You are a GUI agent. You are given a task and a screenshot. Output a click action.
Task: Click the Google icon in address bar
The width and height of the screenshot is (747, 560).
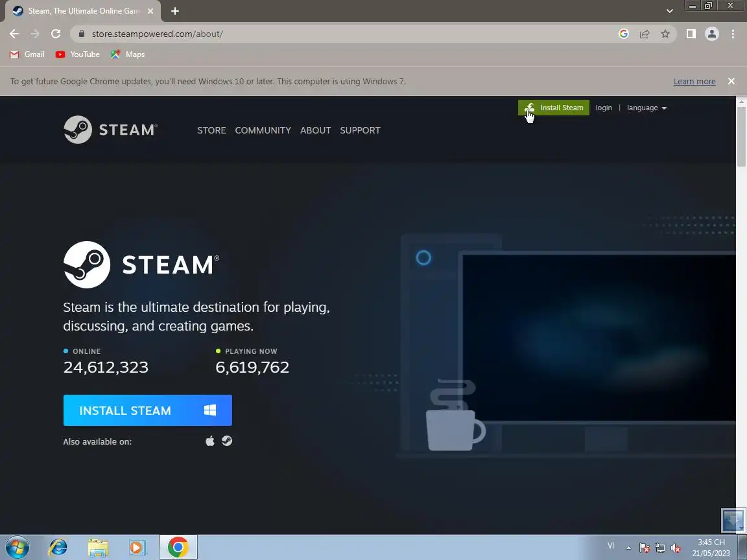point(624,34)
